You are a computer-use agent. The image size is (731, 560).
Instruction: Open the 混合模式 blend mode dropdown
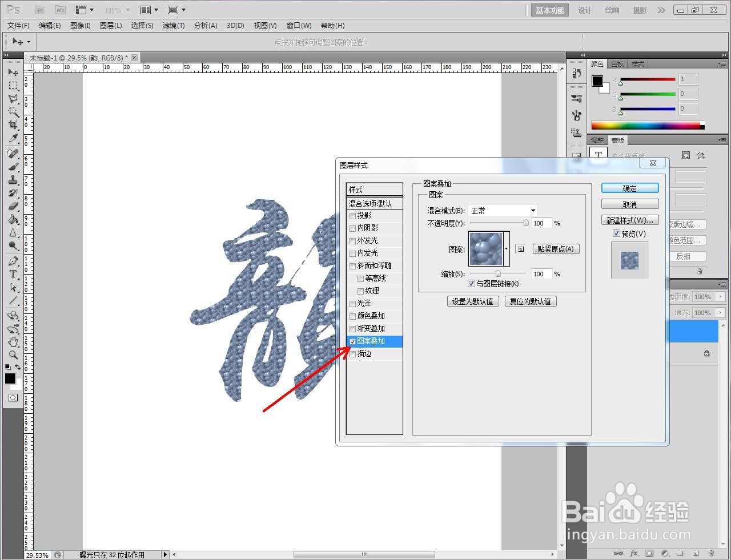click(x=503, y=210)
